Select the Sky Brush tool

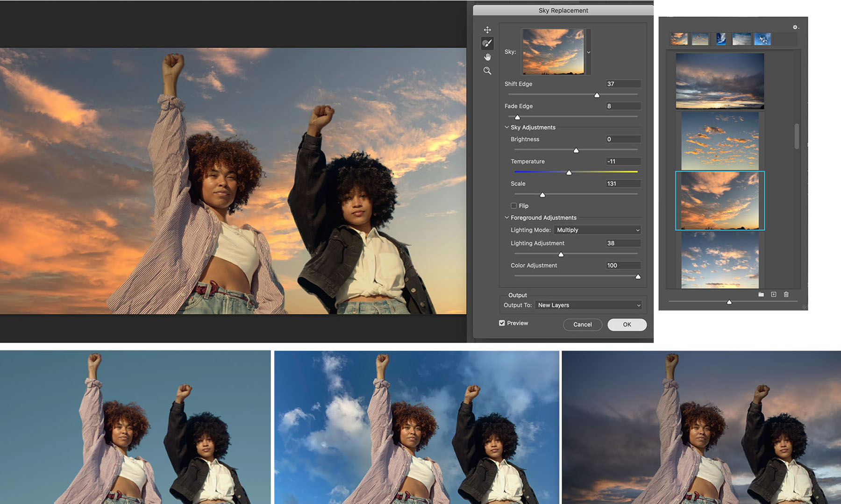487,43
